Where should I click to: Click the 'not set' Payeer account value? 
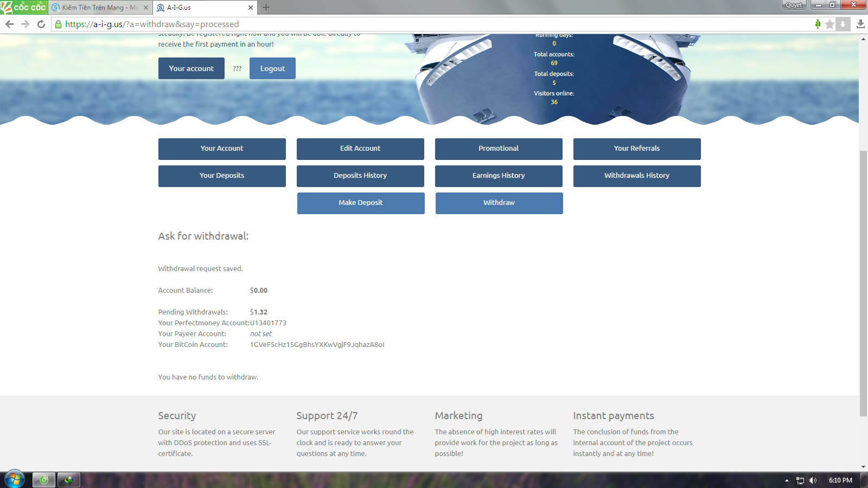click(x=261, y=333)
